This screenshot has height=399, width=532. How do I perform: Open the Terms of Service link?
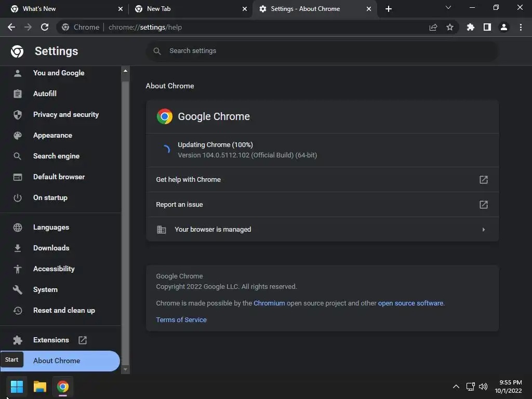pyautogui.click(x=181, y=320)
